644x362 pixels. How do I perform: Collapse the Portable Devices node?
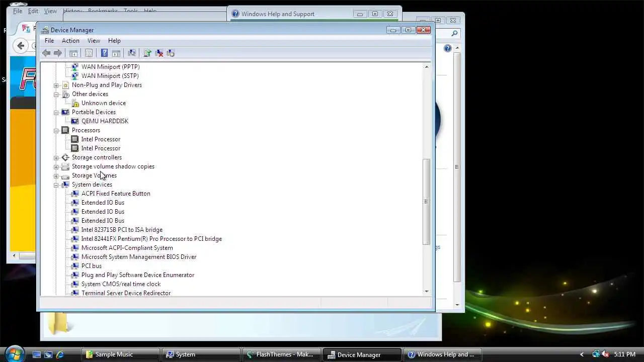pos(56,113)
